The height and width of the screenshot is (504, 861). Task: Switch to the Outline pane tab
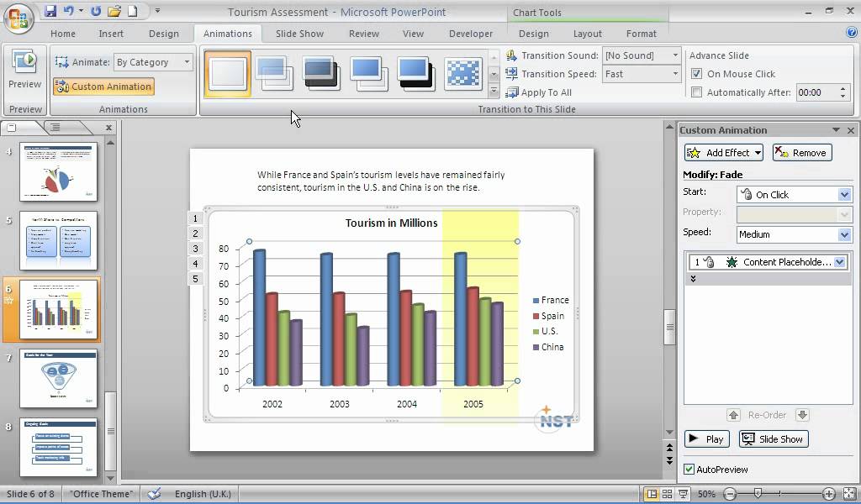pyautogui.click(x=55, y=127)
